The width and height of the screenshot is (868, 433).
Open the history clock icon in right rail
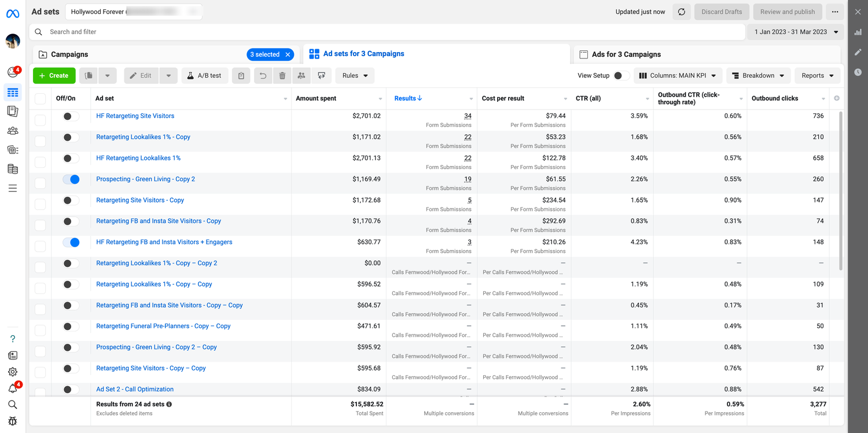click(858, 72)
